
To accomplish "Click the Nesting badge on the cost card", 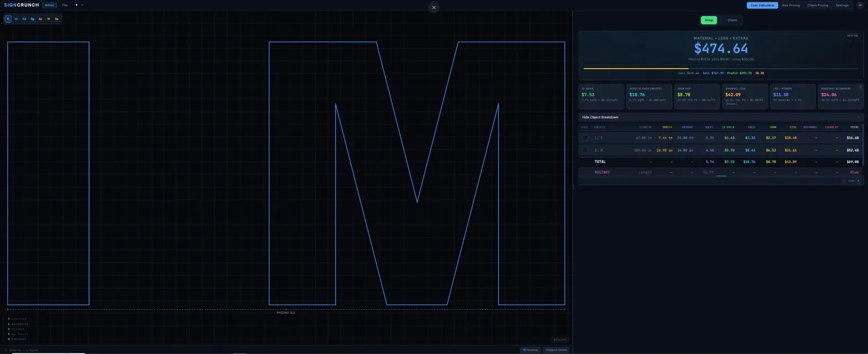I will pyautogui.click(x=852, y=35).
